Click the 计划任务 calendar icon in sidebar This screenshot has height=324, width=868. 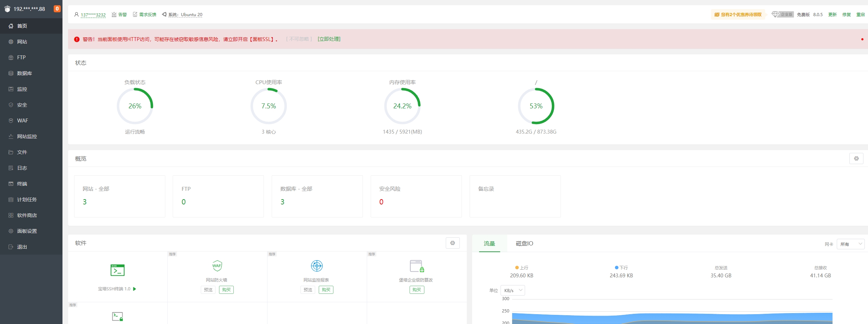(11, 200)
